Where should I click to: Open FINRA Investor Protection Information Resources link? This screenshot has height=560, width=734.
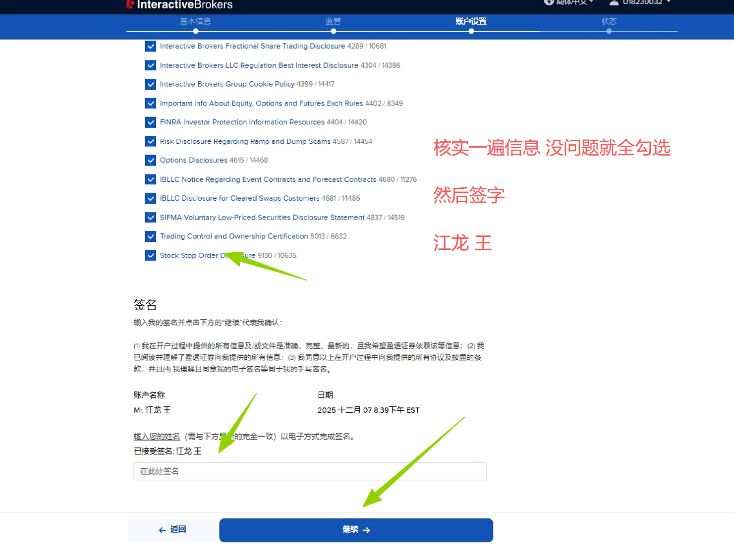[x=242, y=122]
